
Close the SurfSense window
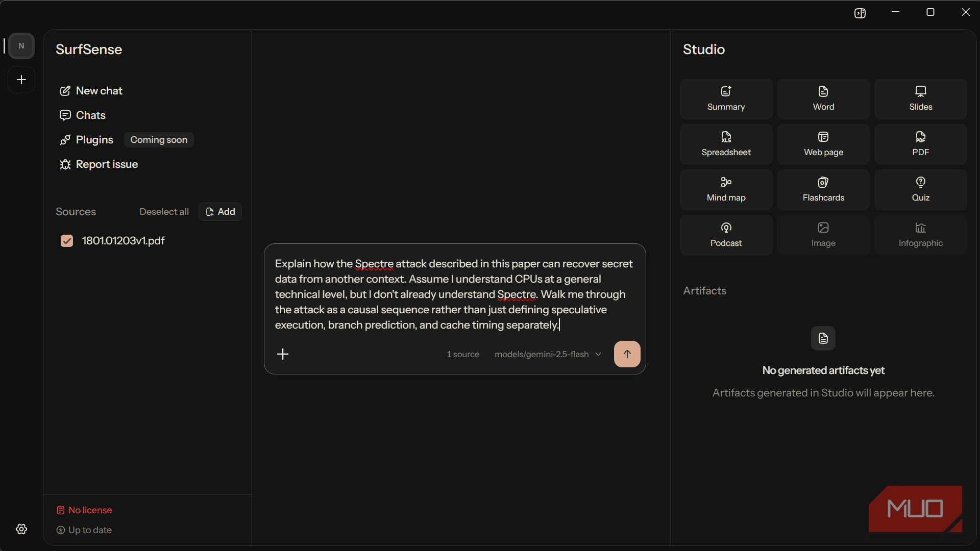[966, 12]
